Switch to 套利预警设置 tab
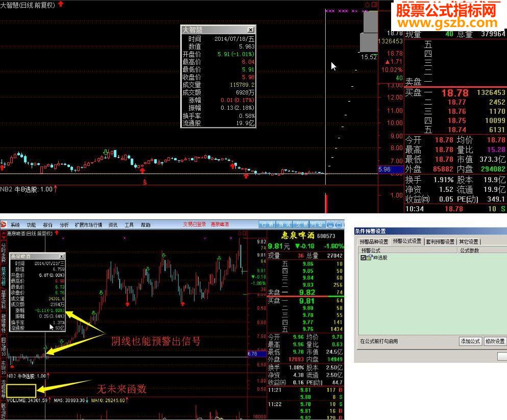 tap(440, 242)
